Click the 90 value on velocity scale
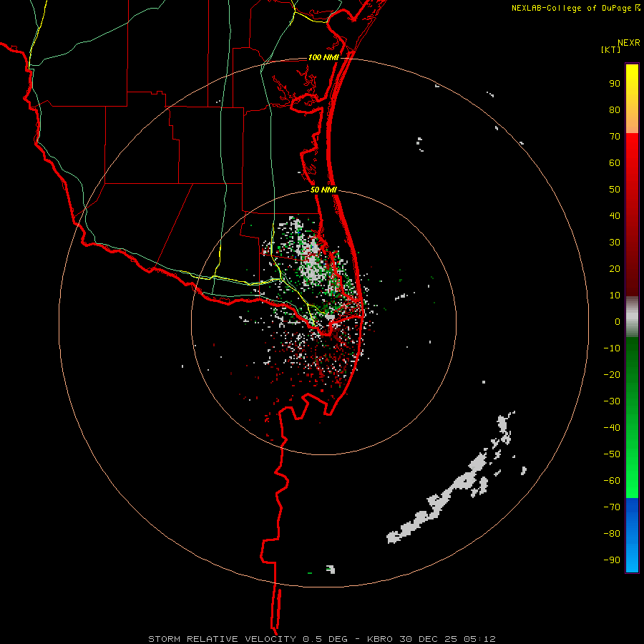Screen dimensions: 644x644 click(x=615, y=84)
